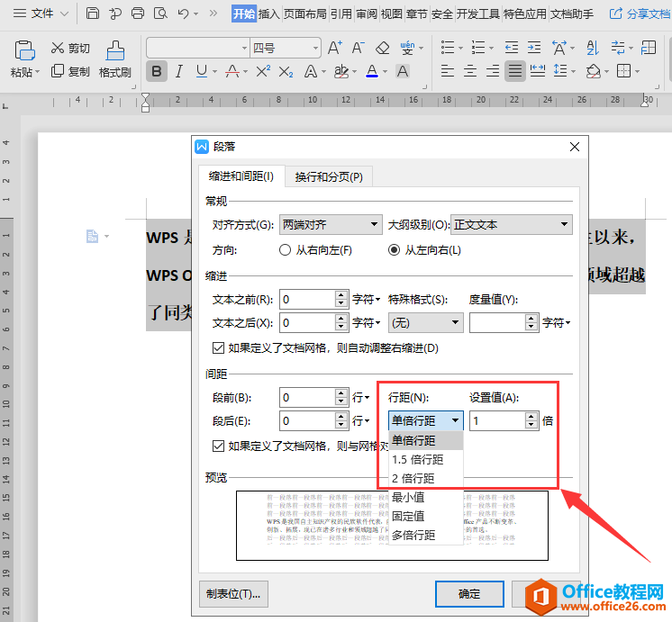Click 分享文档 link
672x622 pixels.
tap(640, 14)
